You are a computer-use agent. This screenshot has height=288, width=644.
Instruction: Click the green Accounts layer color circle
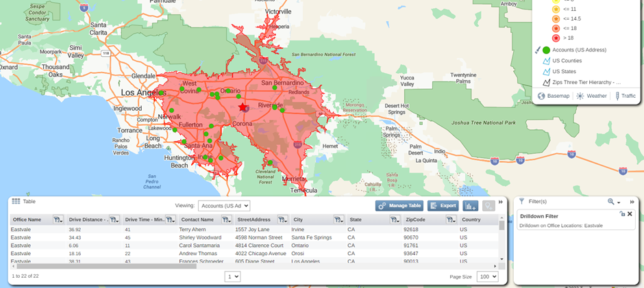[547, 50]
